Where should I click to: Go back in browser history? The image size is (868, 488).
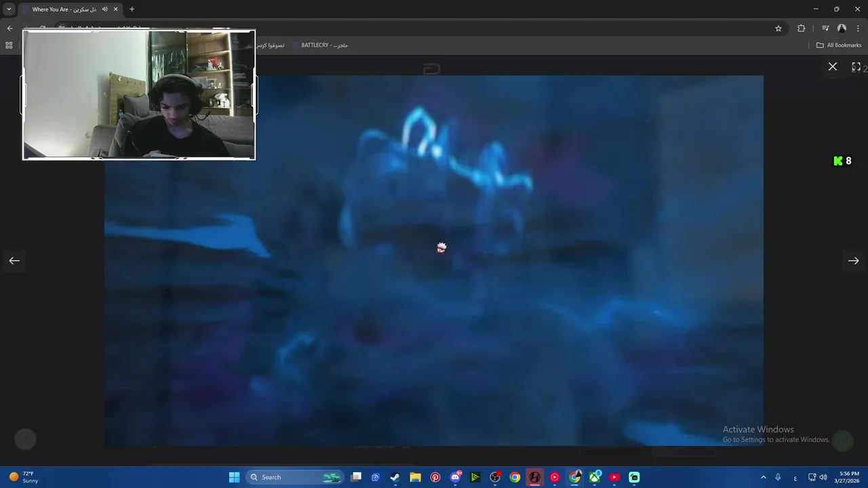tap(9, 28)
